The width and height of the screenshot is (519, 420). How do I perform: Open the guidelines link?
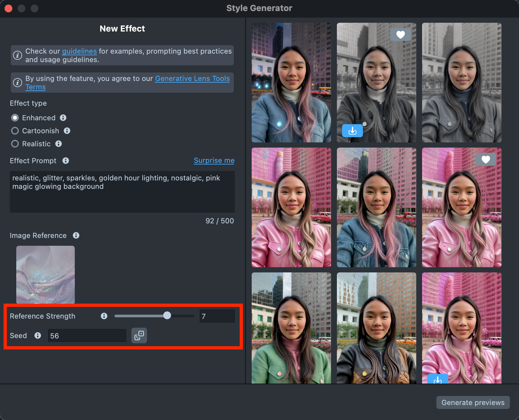pyautogui.click(x=79, y=51)
